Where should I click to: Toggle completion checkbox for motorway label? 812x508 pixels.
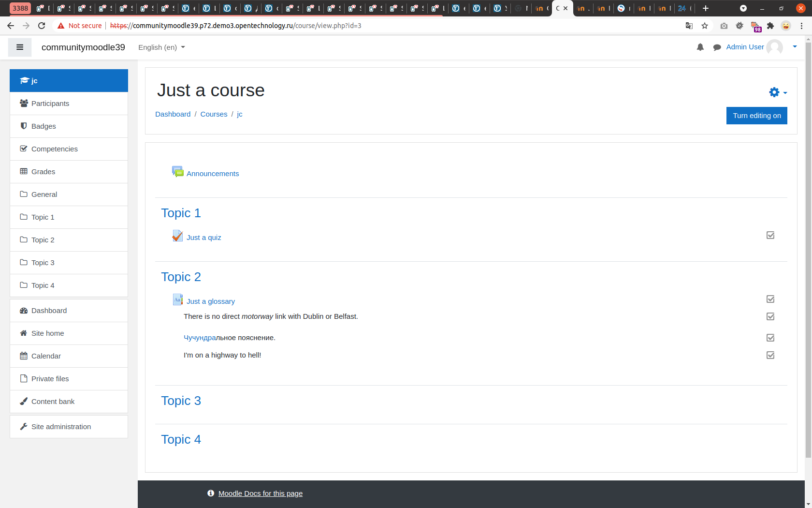770,316
